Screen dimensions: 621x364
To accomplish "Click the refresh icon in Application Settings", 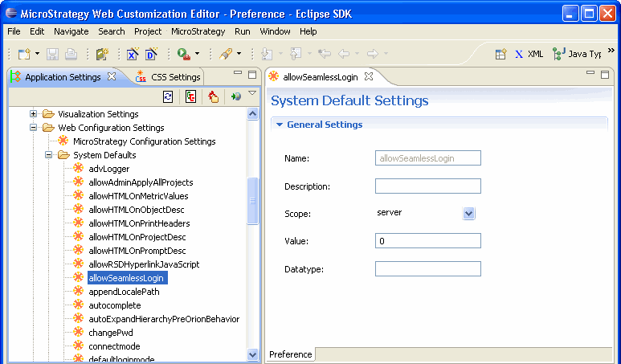I will [x=168, y=96].
